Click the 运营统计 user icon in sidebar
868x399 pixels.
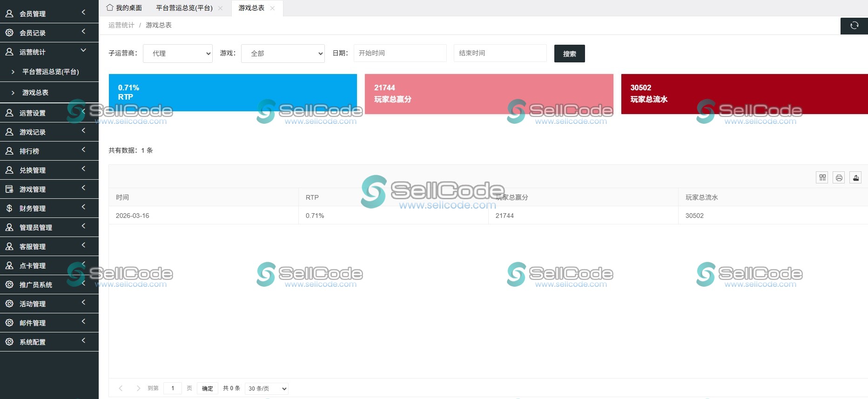click(x=9, y=52)
